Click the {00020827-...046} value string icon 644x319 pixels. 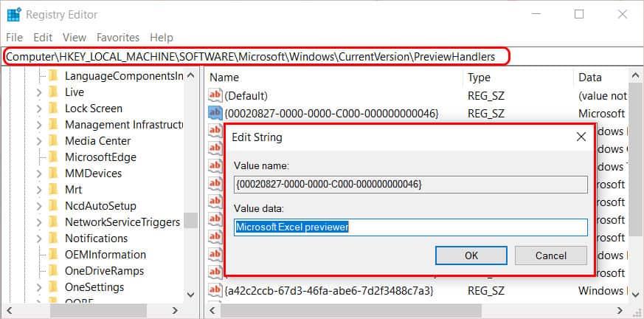(x=215, y=114)
